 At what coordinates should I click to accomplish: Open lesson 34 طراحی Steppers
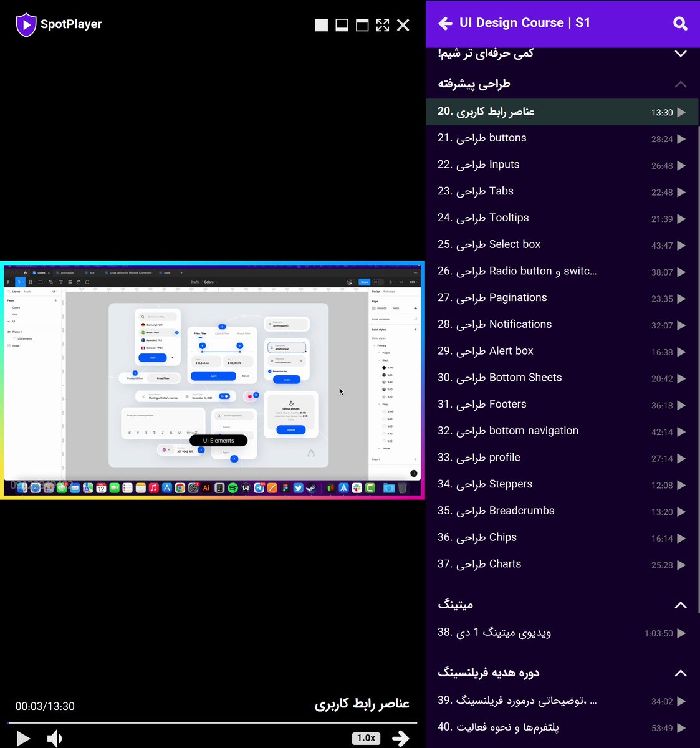pos(562,485)
